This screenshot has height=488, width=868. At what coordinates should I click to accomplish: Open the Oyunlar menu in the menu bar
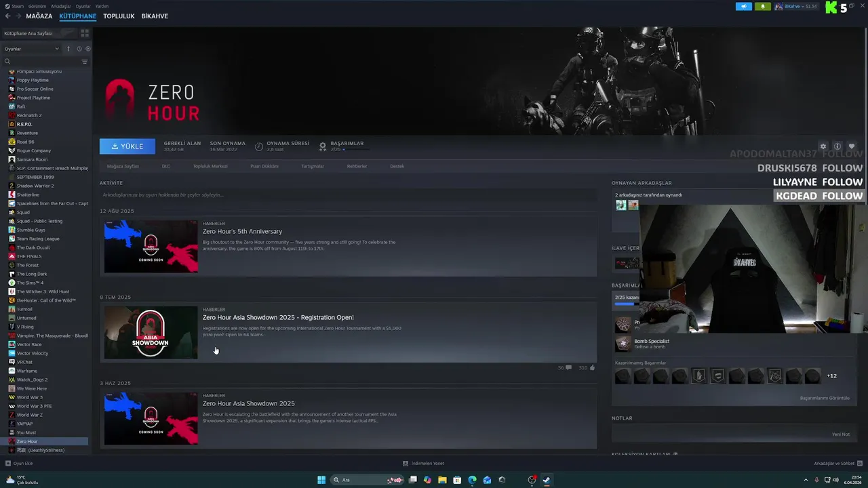click(x=83, y=6)
